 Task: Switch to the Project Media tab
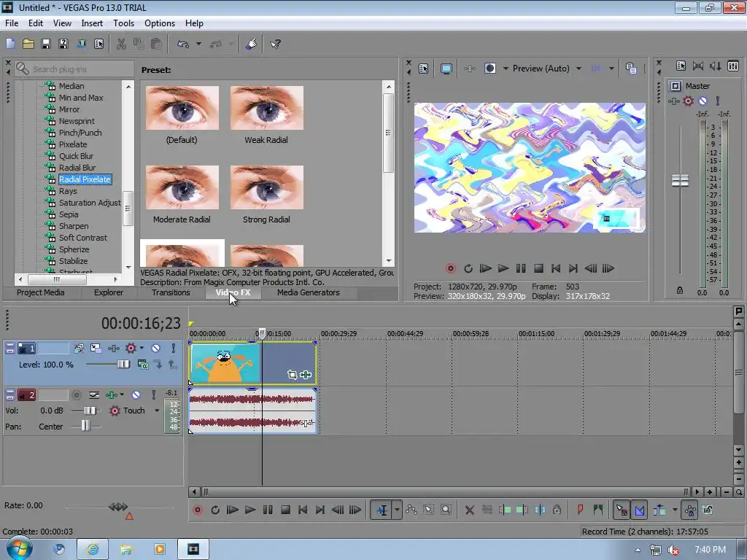coord(41,292)
